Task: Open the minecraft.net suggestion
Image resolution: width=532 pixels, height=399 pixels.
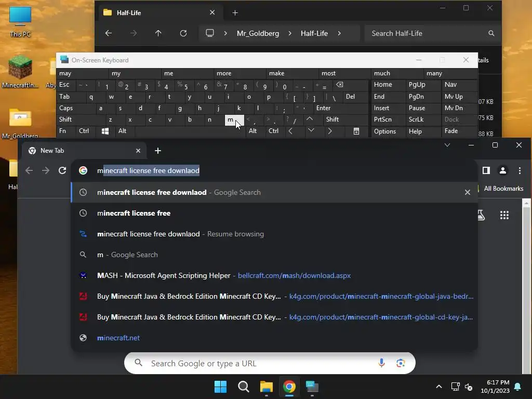Action: click(x=274, y=338)
